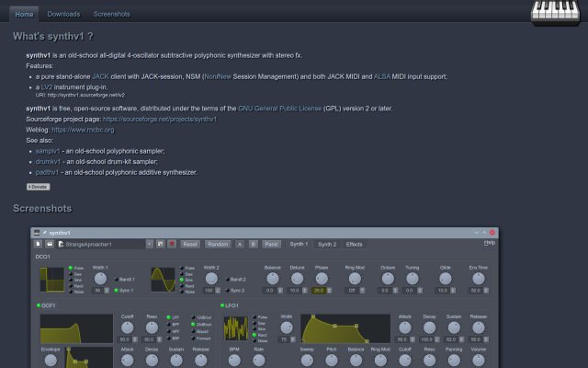Image resolution: width=588 pixels, height=368 pixels.
Task: Open the www.rncbc.org weblog link
Action: [83, 130]
